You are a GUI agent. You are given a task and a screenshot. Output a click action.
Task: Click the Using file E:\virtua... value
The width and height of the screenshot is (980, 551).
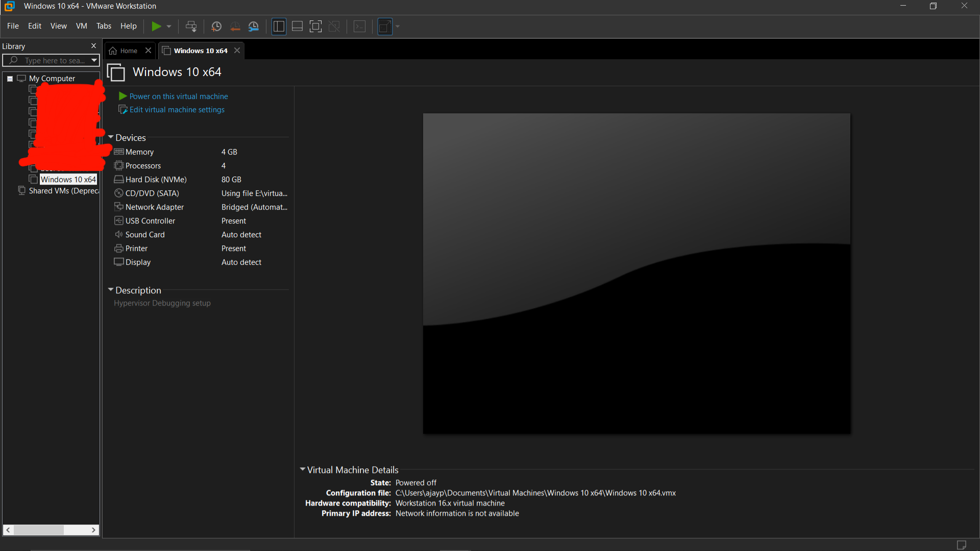click(x=254, y=193)
